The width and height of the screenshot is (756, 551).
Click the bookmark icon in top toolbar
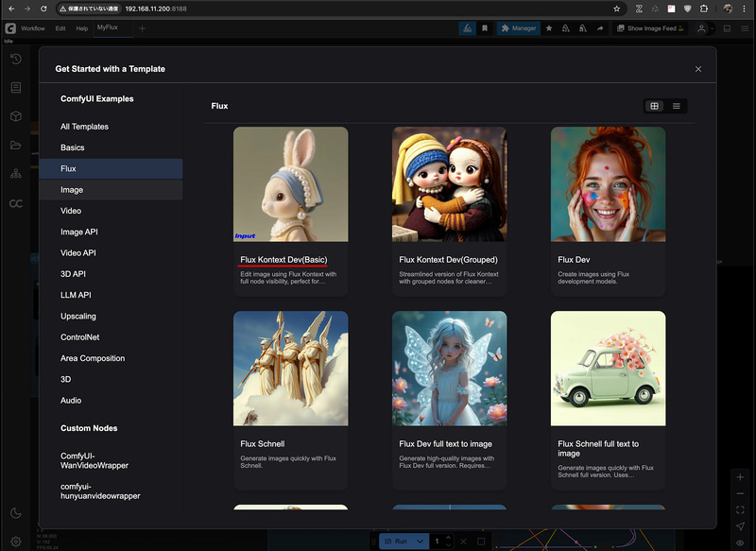point(485,28)
